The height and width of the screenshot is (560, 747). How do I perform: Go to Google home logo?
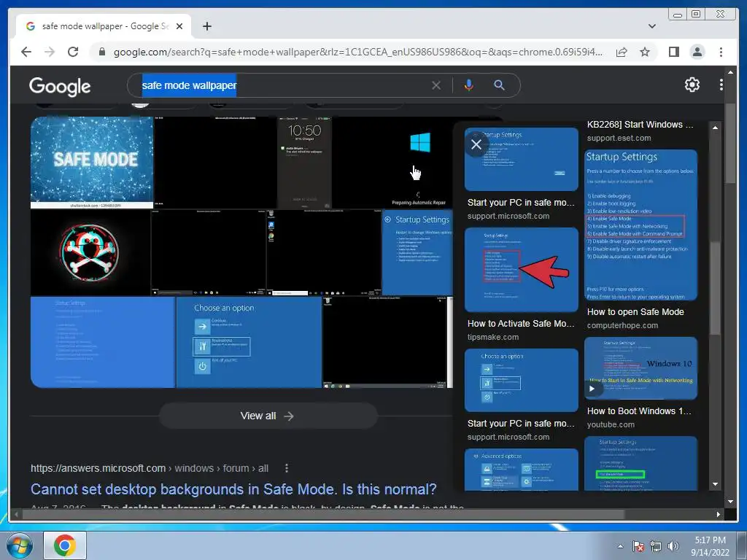[x=60, y=86]
